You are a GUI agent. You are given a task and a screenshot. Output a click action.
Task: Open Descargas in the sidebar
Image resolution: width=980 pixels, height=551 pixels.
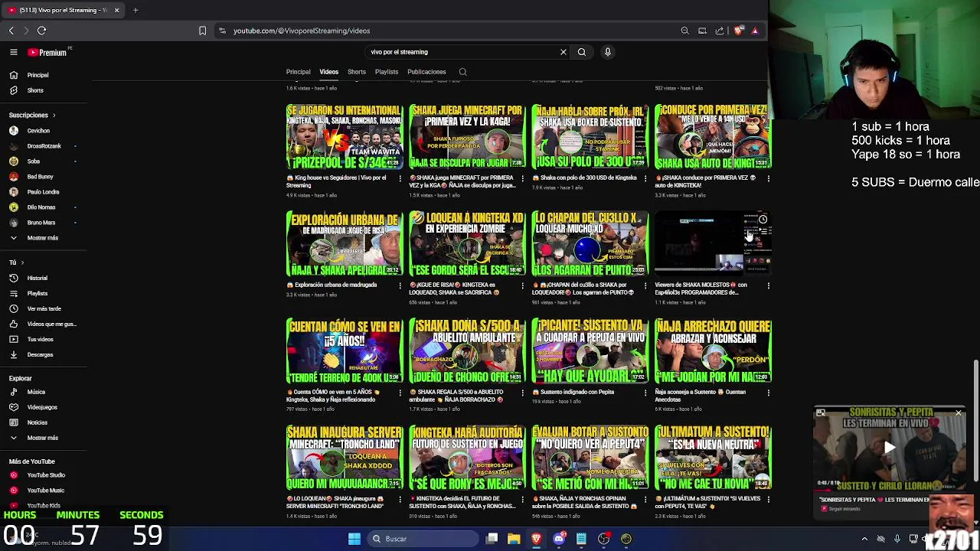40,354
